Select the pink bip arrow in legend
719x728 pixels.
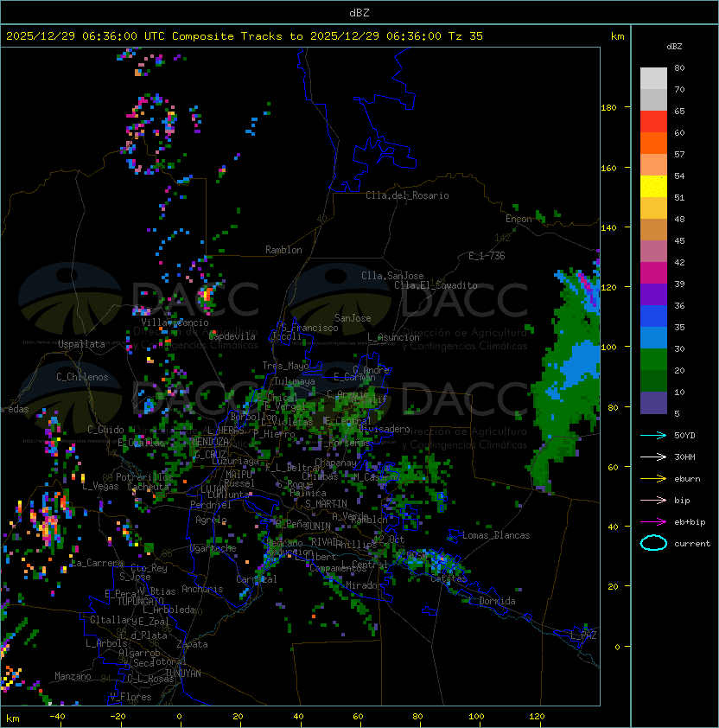pos(653,500)
